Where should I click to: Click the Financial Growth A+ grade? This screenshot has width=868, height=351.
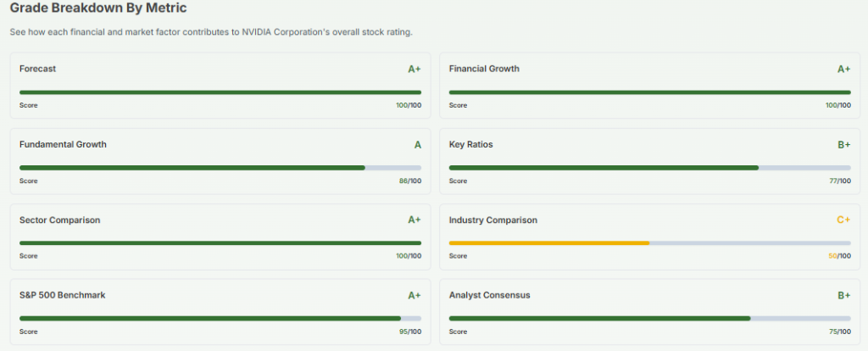(844, 70)
